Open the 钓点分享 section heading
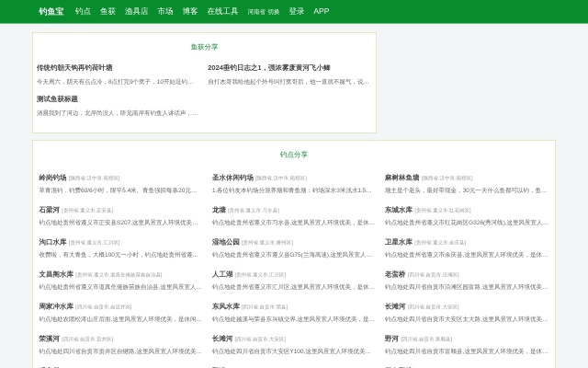Screen dimensions: 588x368 (x=294, y=155)
